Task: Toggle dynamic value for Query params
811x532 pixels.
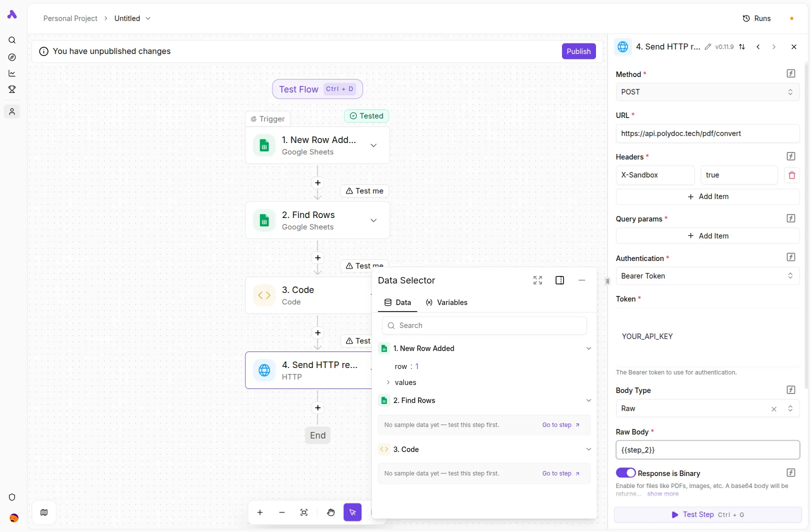Action: 791,218
